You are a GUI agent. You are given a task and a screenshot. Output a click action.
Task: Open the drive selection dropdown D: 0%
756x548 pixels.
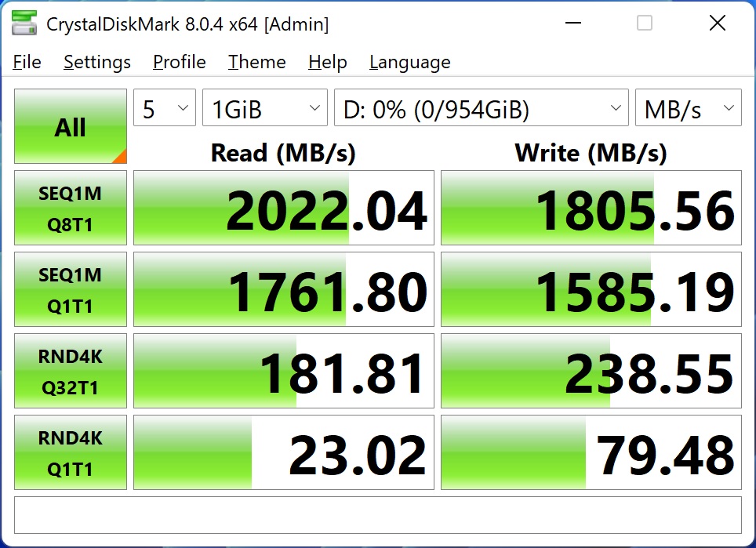click(x=482, y=107)
